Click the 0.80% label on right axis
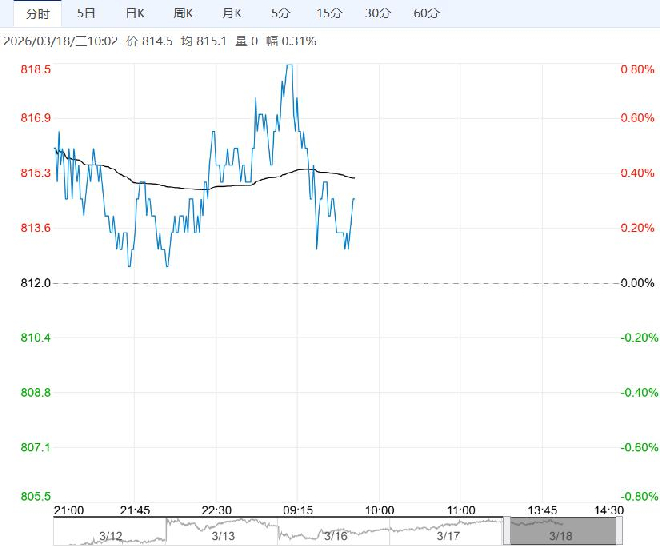 click(637, 69)
